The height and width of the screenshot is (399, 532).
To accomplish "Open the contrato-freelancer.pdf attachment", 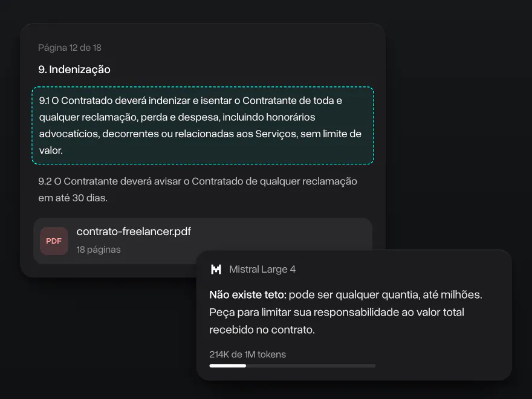I will [203, 241].
